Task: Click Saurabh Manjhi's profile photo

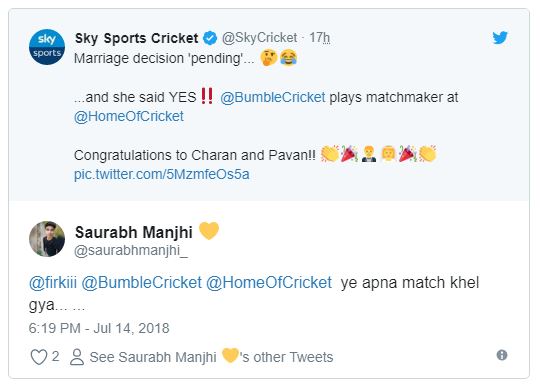Action: [47, 239]
